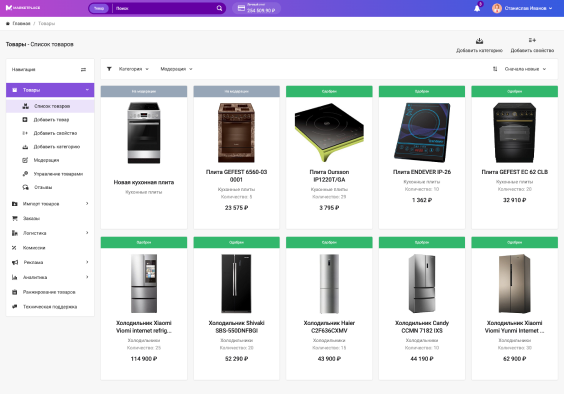Screen dimensions: 564x394
Task: Open the Плита GEFEST EC 62 CLB thumbnail
Action: click(x=514, y=132)
